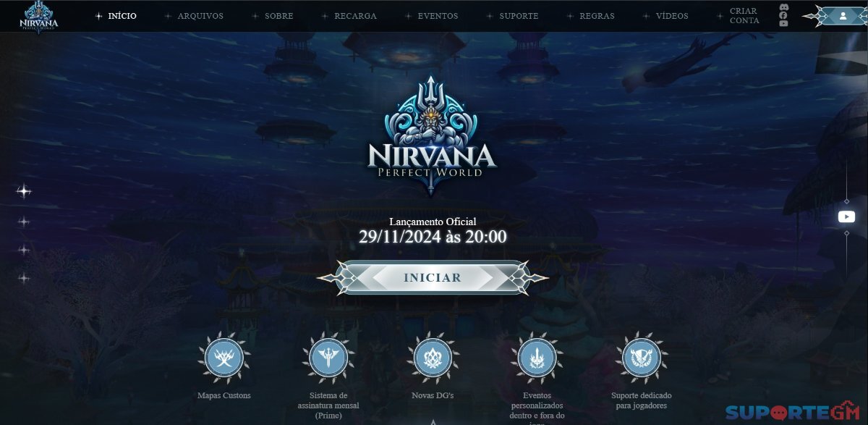Open the Facebook icon link in the header
Image resolution: width=868 pixels, height=425 pixels.
tap(783, 16)
